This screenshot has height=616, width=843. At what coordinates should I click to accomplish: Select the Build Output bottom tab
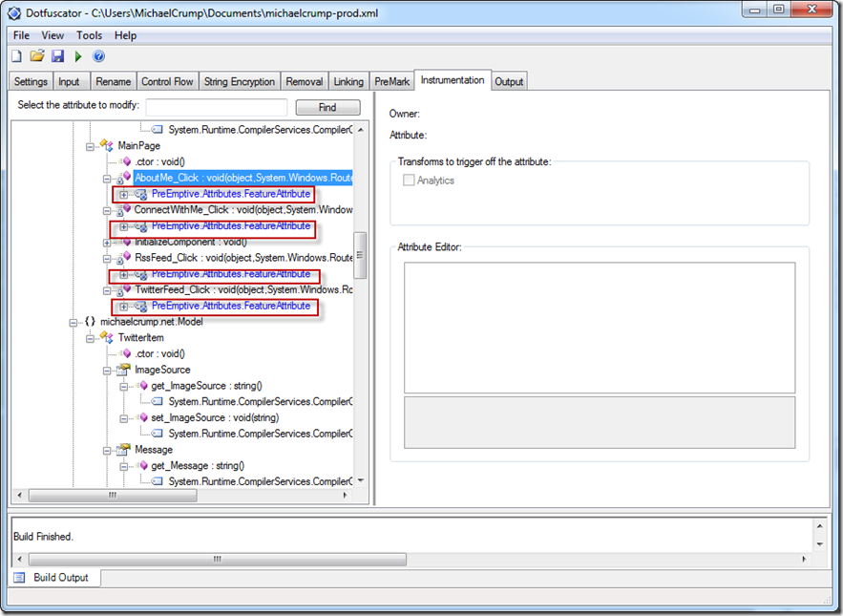click(x=54, y=578)
